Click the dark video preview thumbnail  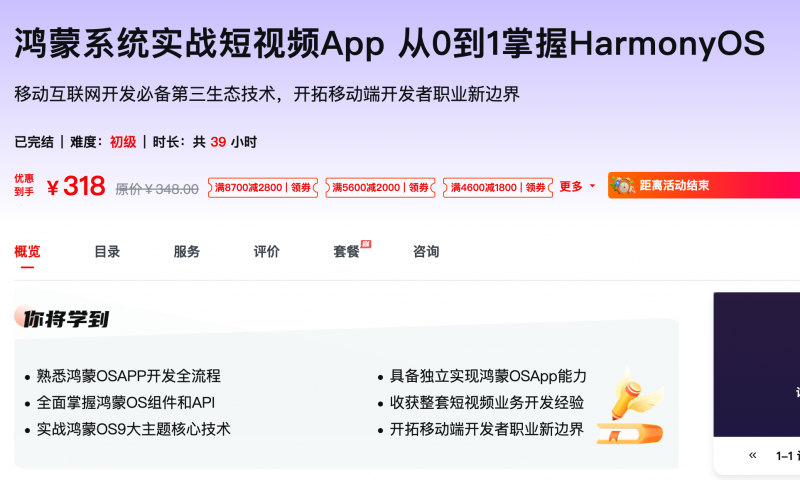pos(757,364)
